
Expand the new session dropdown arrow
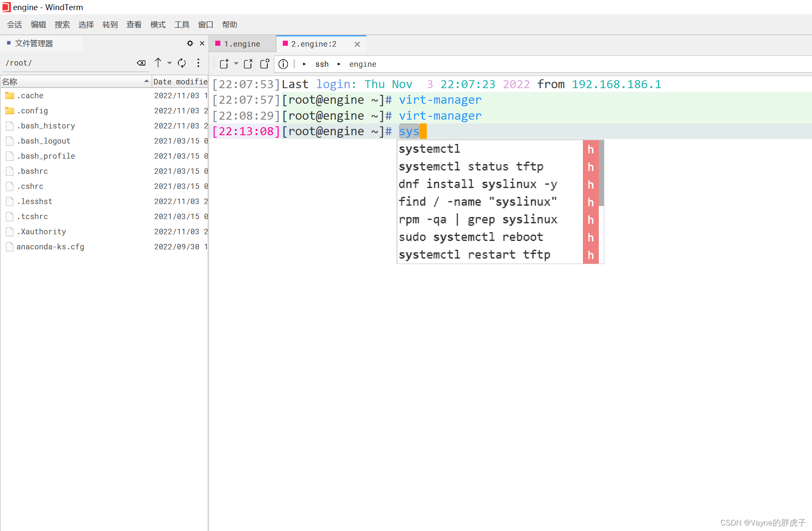236,64
